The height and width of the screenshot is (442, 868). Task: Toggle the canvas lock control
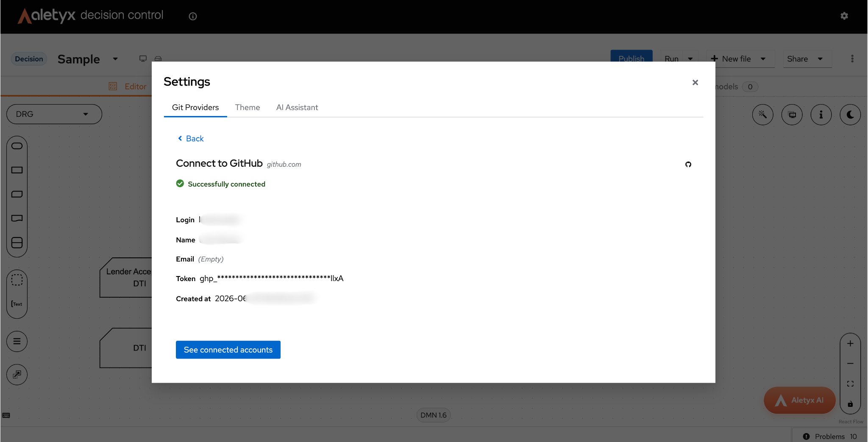[x=850, y=404]
